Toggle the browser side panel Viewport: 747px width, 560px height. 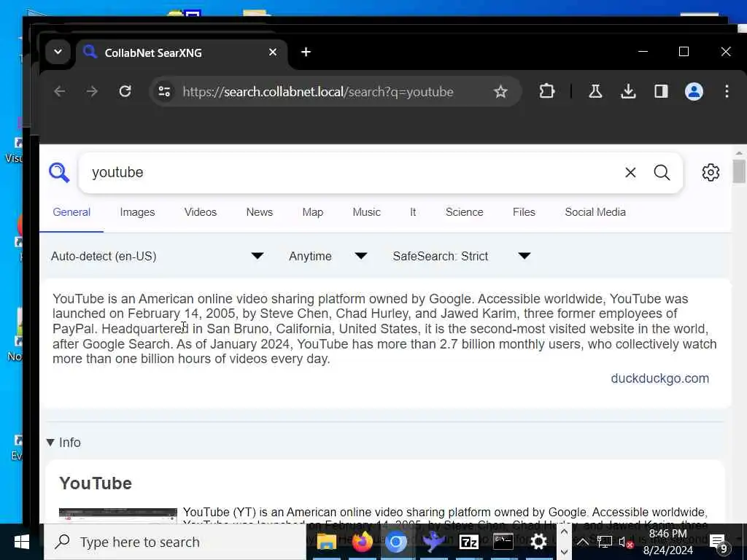[x=661, y=91]
